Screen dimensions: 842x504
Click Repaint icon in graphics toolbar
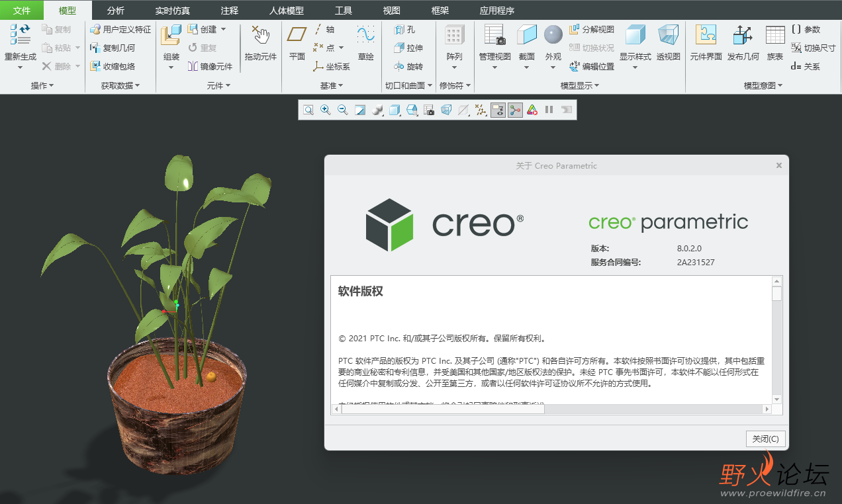point(360,110)
